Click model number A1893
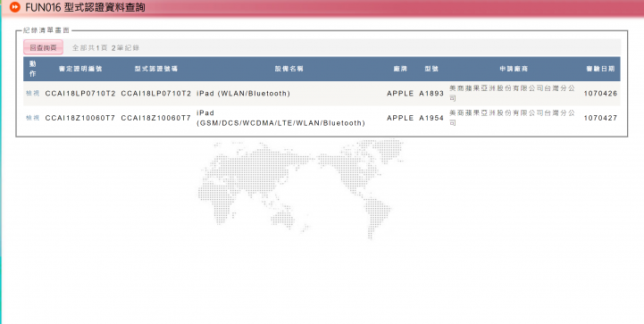 point(431,93)
